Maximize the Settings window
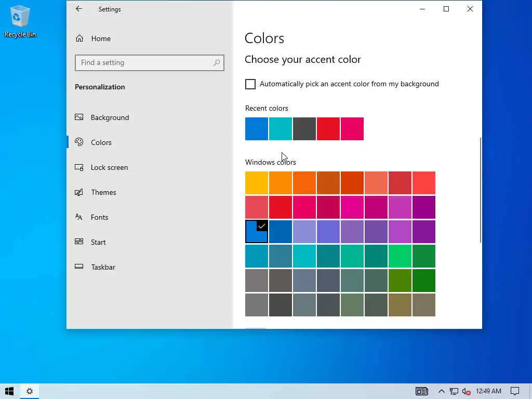Viewport: 532px width, 399px height. [x=446, y=9]
